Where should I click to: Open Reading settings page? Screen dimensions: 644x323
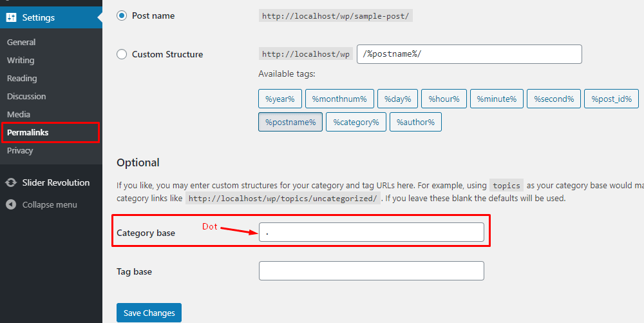click(22, 79)
